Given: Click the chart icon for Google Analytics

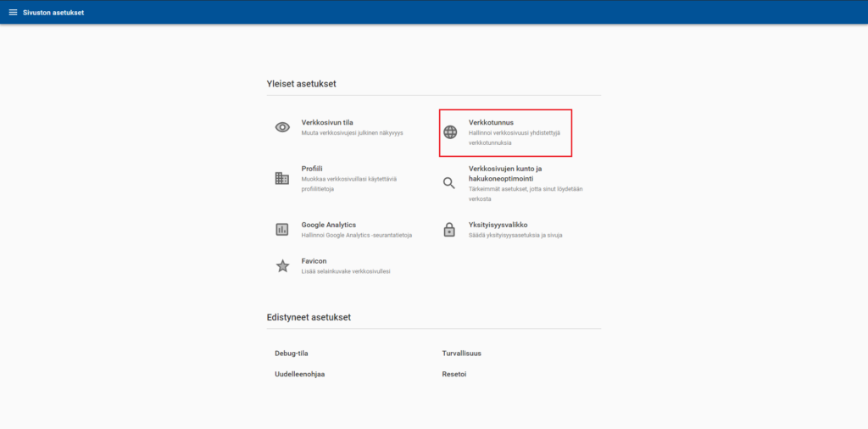Looking at the screenshot, I should 282,229.
